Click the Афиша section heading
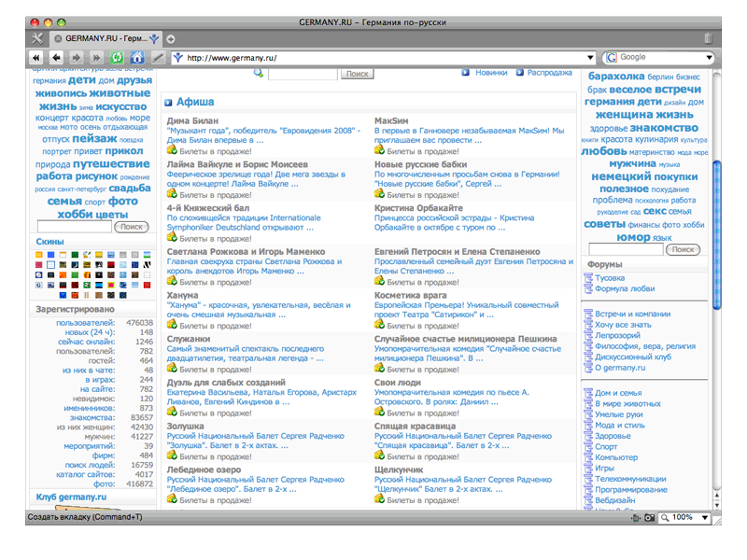Viewport: 747px width, 560px height. (x=195, y=102)
